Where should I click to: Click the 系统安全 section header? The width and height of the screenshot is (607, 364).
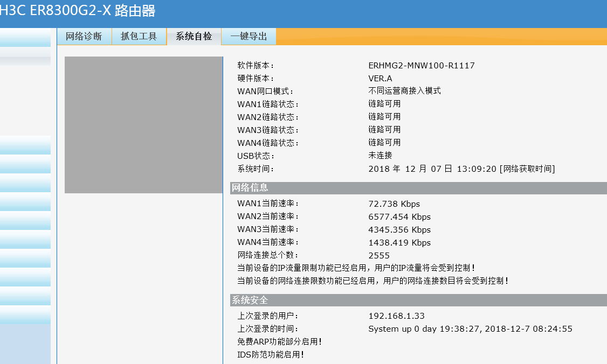point(418,300)
